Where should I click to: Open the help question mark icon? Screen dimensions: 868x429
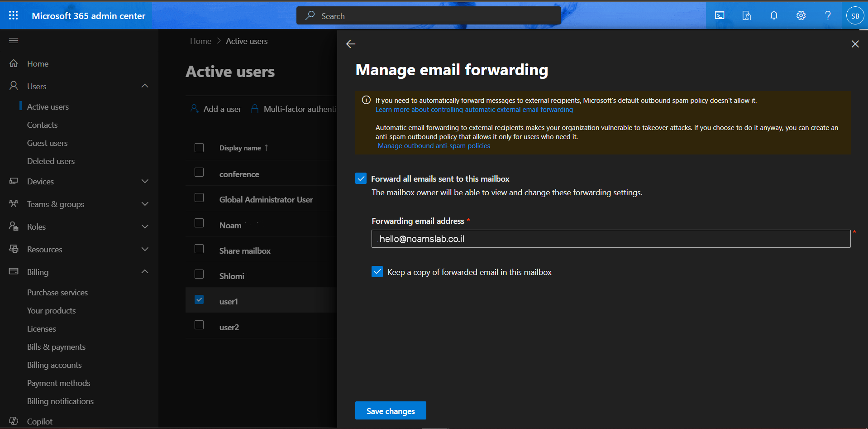[x=828, y=15]
